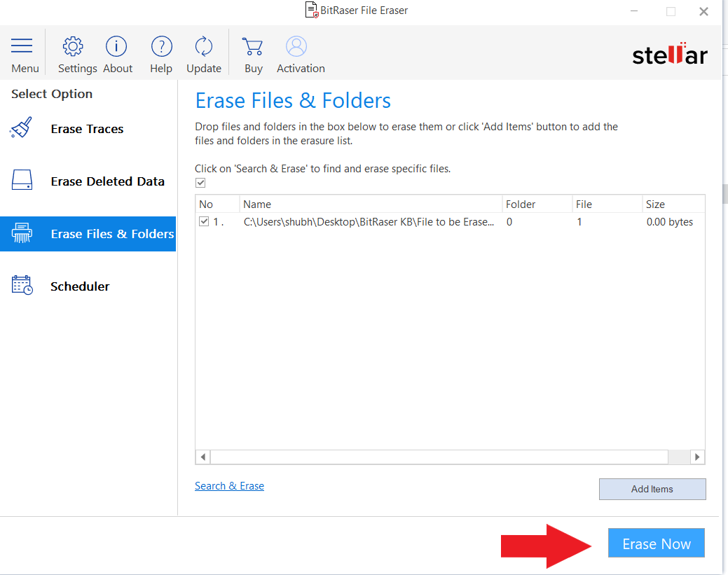Click the File column header
The height and width of the screenshot is (575, 728).
tap(607, 205)
